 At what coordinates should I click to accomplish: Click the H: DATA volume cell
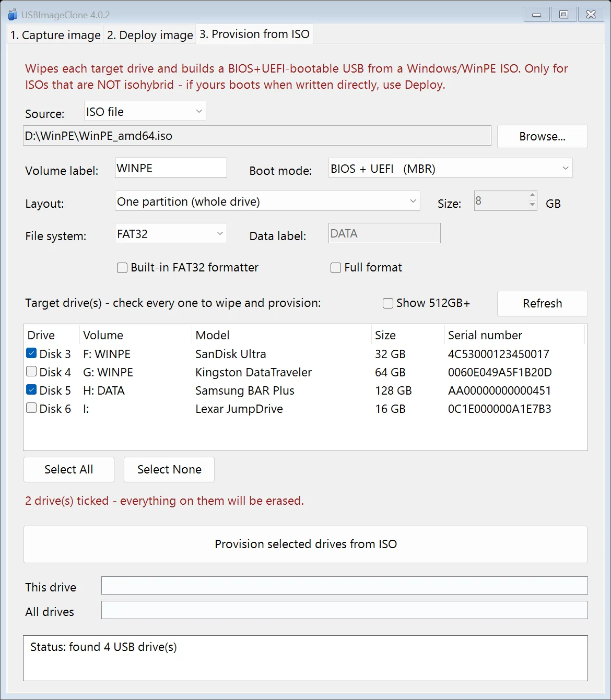[104, 390]
